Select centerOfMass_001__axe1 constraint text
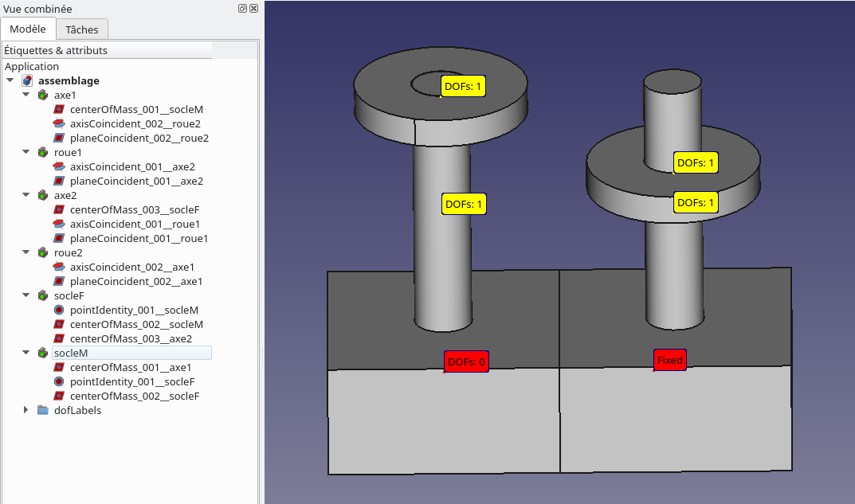The height and width of the screenshot is (504, 855). [131, 367]
